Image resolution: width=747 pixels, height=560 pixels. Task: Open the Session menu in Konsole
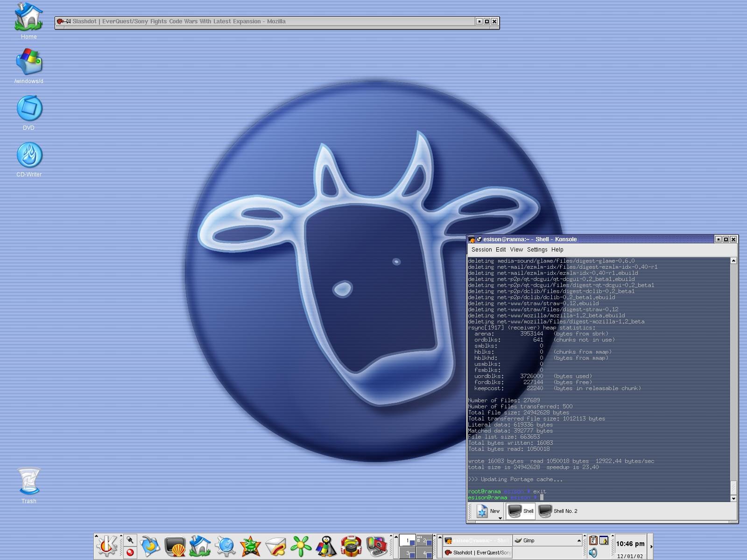tap(481, 250)
